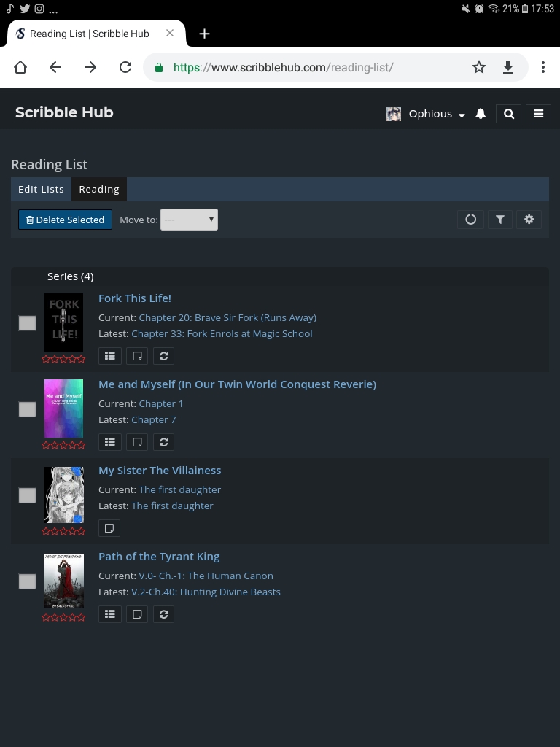The width and height of the screenshot is (560, 747).
Task: Open the reading list gear settings
Action: tap(529, 220)
